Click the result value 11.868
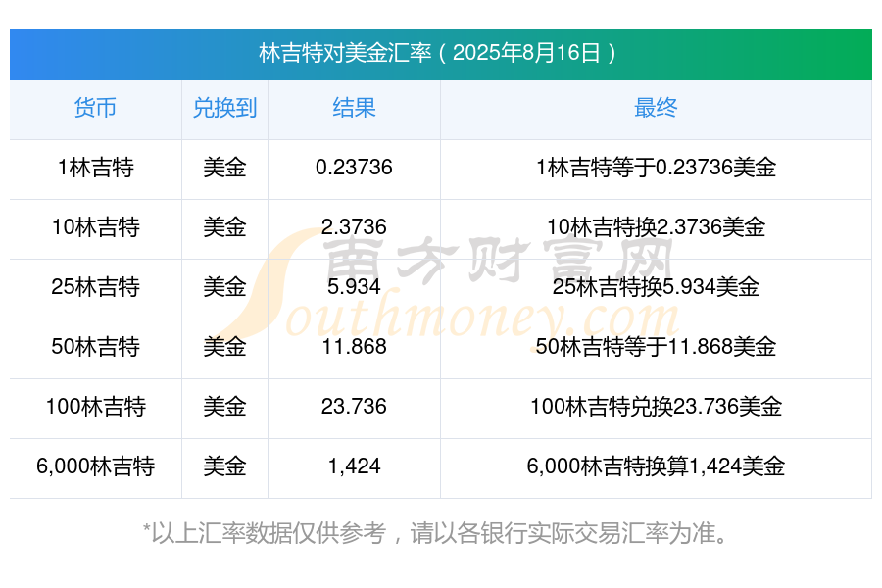882x588 pixels. tap(354, 347)
